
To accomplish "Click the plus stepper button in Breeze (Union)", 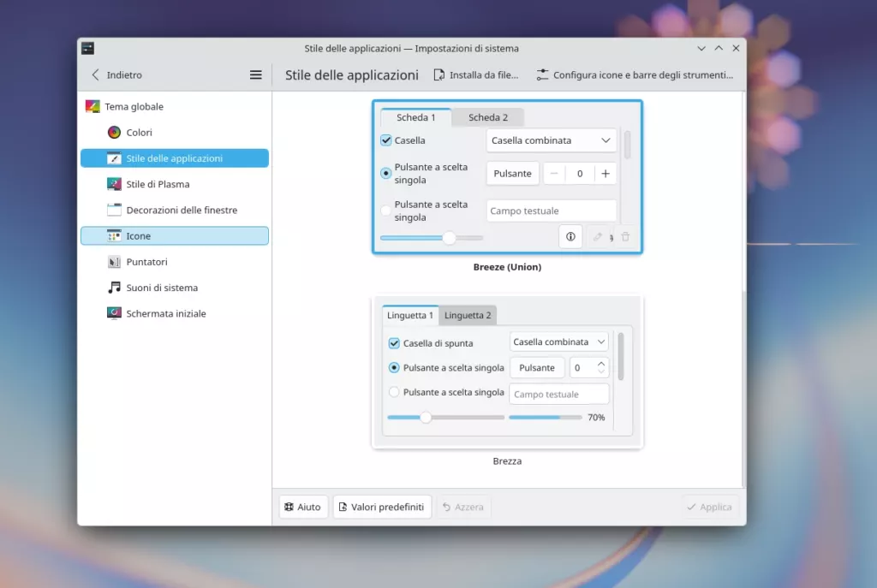I will (606, 173).
